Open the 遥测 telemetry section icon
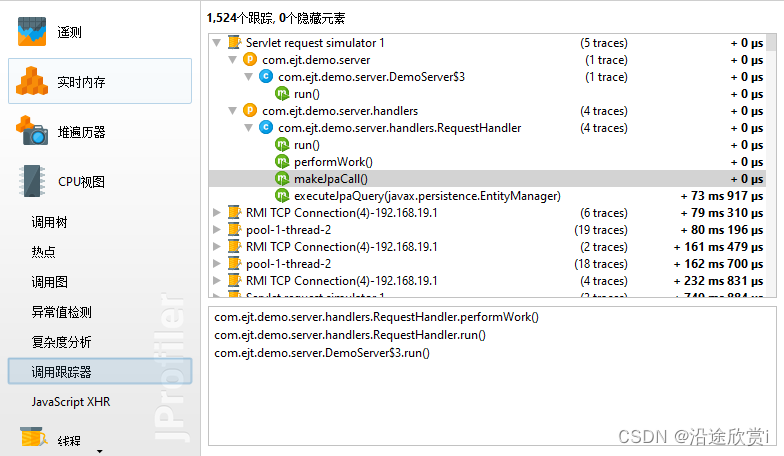The image size is (784, 456). point(32,32)
